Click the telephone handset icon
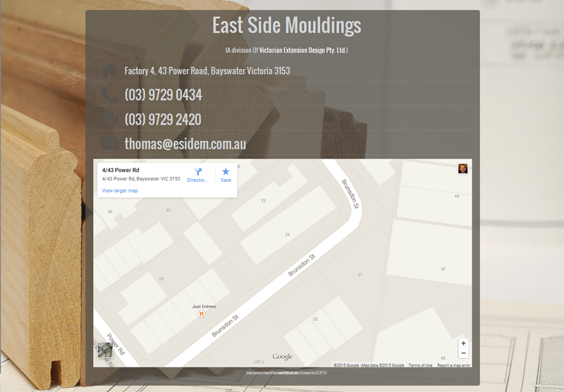 109,95
